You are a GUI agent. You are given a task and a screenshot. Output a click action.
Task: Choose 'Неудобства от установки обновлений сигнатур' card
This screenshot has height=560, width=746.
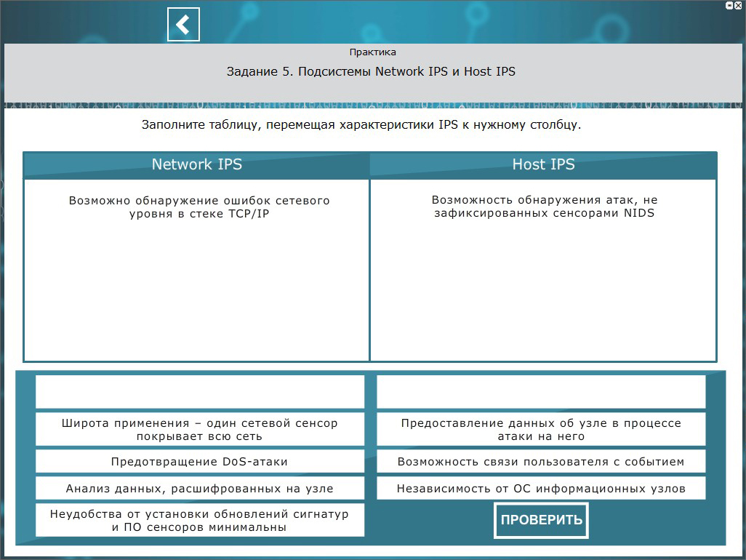[x=199, y=521]
